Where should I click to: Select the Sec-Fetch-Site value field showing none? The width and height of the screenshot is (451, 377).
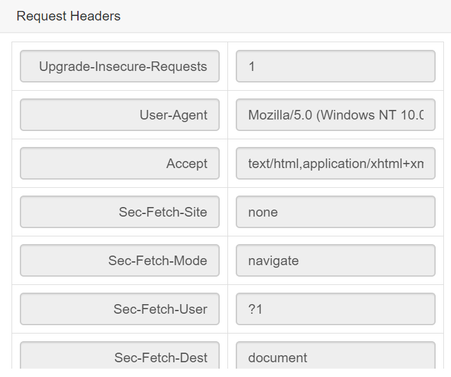[x=336, y=212]
